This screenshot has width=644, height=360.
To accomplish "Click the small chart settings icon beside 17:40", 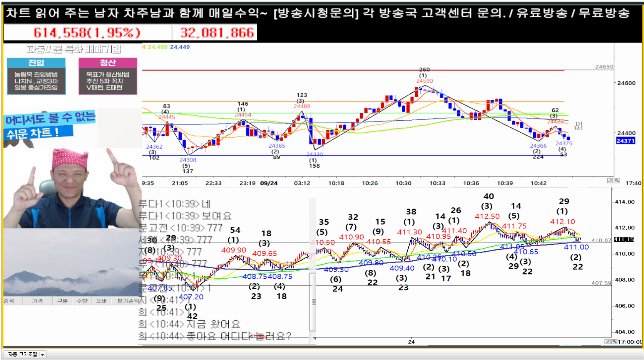I will 610,181.
